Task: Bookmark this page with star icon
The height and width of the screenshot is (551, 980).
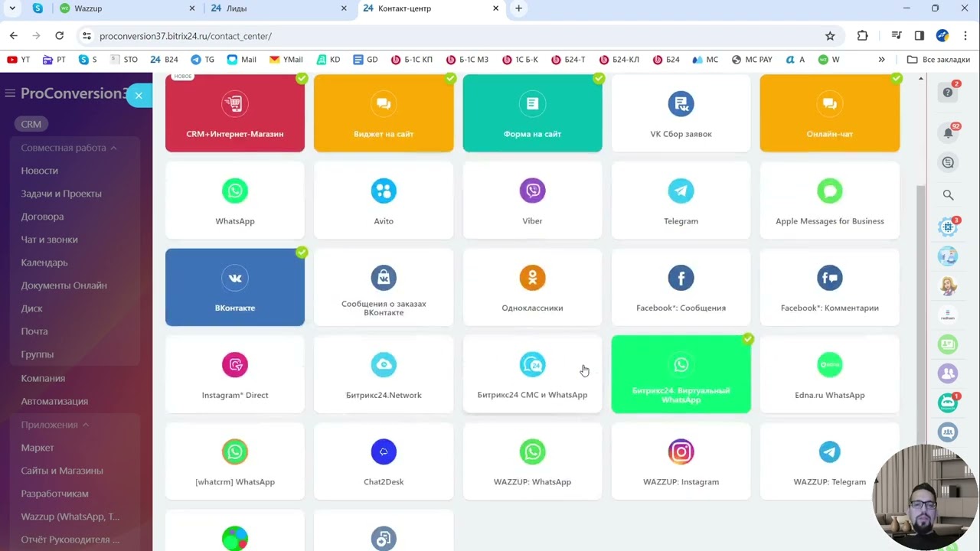Action: tap(830, 36)
